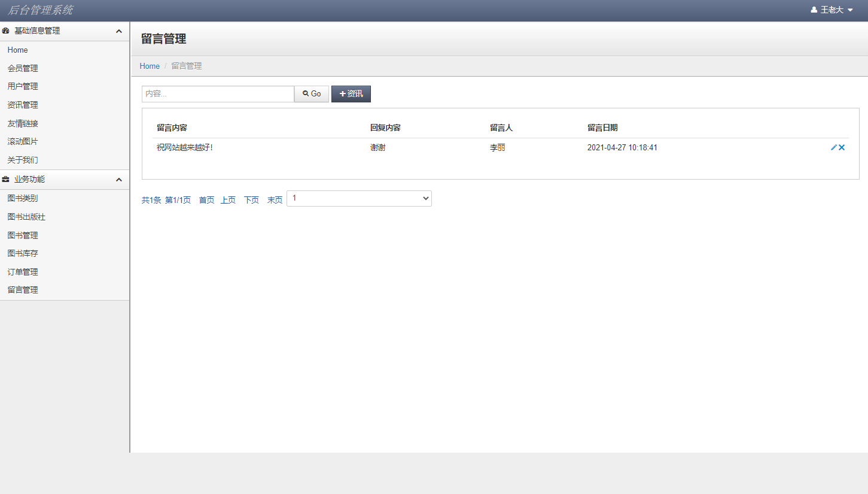This screenshot has height=494, width=868.
Task: Open the page number selection combo box
Action: pyautogui.click(x=359, y=198)
